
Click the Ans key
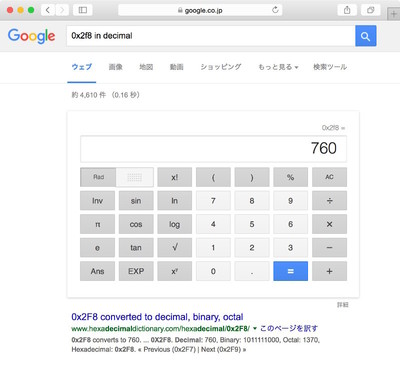[97, 271]
